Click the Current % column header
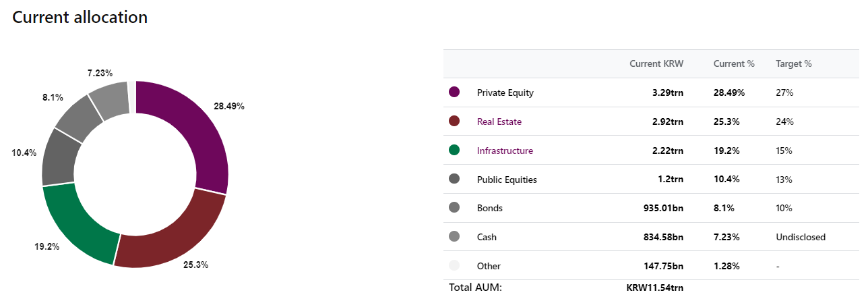 [x=734, y=63]
